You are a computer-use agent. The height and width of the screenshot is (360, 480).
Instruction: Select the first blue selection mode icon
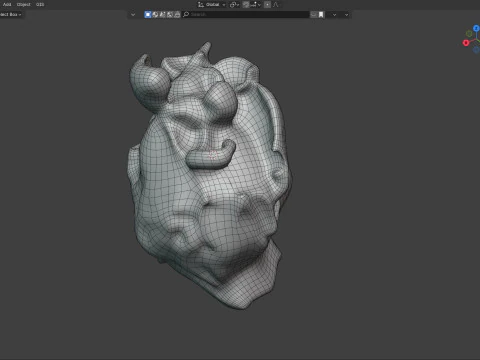(x=148, y=14)
